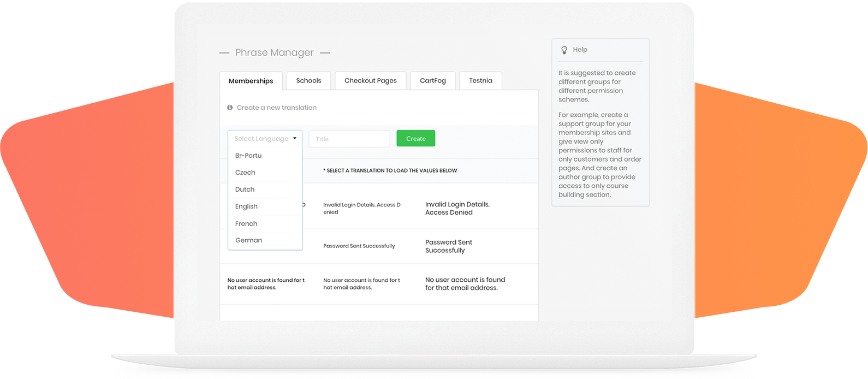Image resolution: width=868 pixels, height=379 pixels.
Task: Select the CartFog tab
Action: tap(432, 80)
